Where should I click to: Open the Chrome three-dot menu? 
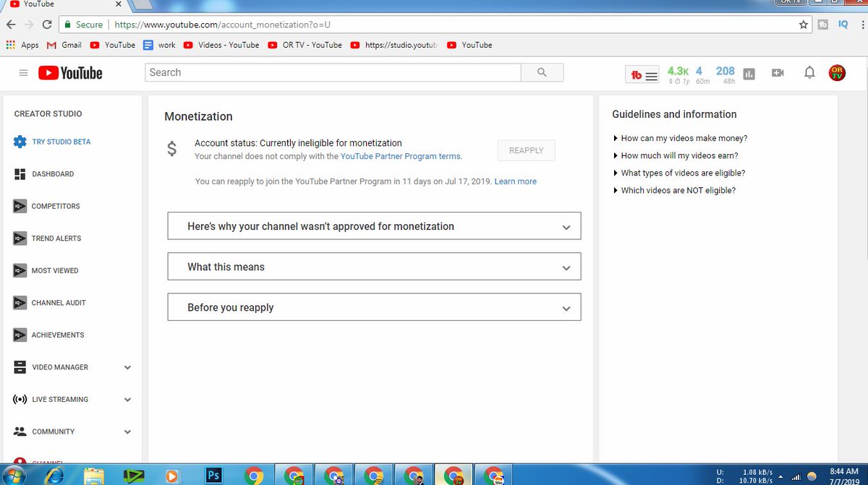coord(861,25)
